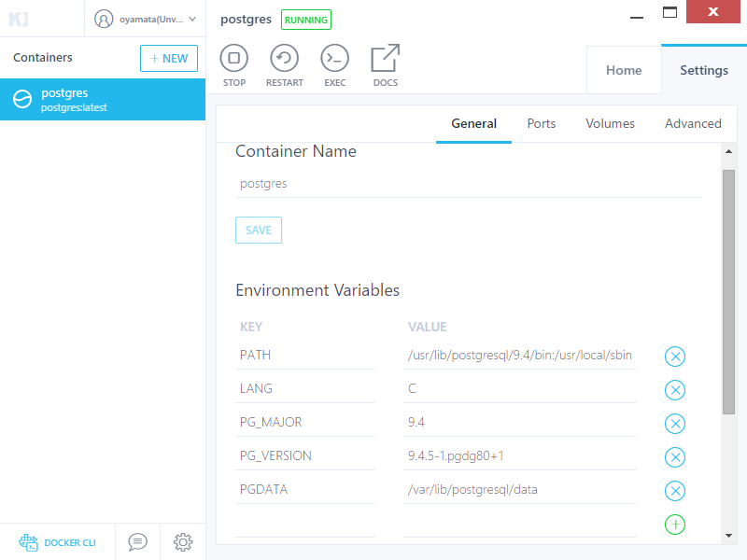Remove the LANG environment variable
Image resolution: width=747 pixels, height=560 pixels.
coord(674,390)
